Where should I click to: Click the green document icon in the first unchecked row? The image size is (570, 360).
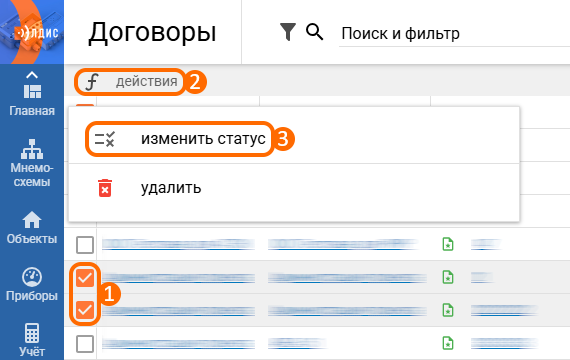pos(448,244)
